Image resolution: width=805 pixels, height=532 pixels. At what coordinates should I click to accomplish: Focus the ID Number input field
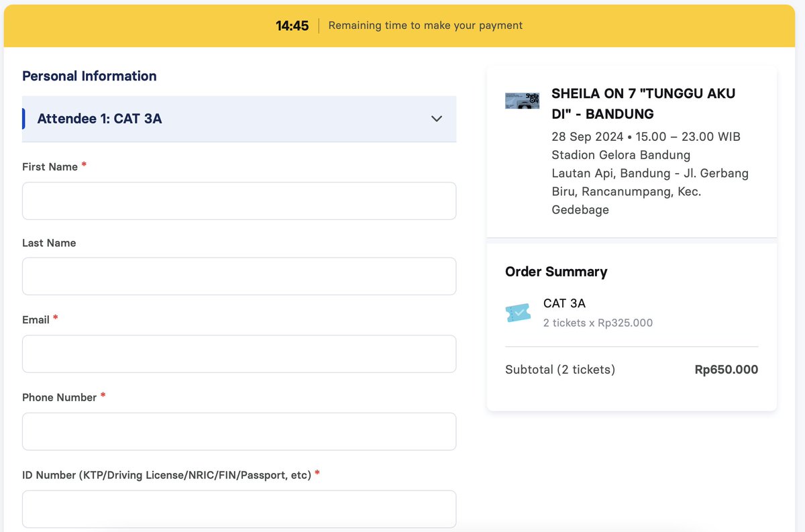pos(239,509)
